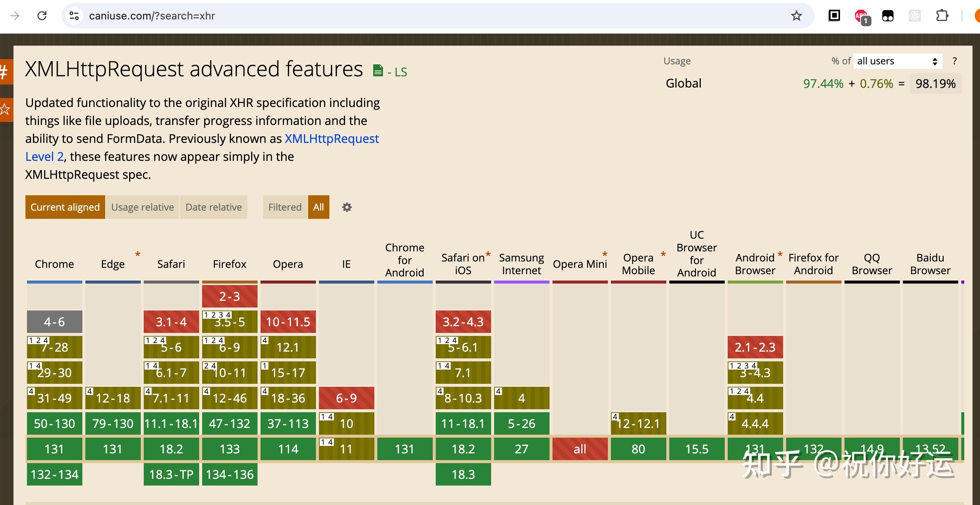Screen dimensions: 980x505
Task: Switch view to Usage relative
Action: click(x=142, y=207)
